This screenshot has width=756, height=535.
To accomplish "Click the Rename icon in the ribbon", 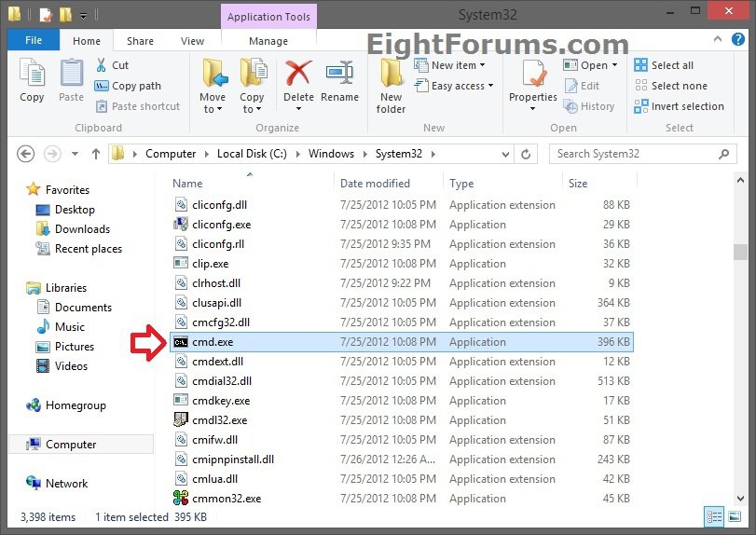I will (x=339, y=82).
